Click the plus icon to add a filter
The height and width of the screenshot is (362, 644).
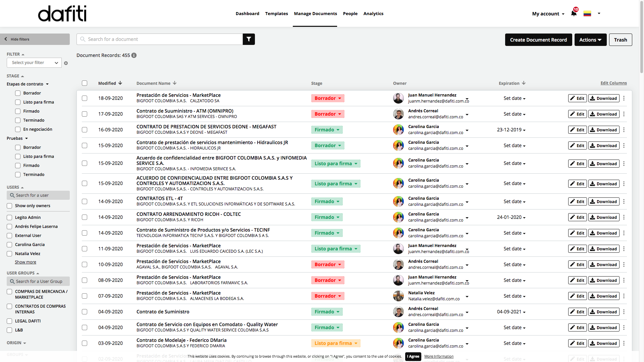[66, 63]
